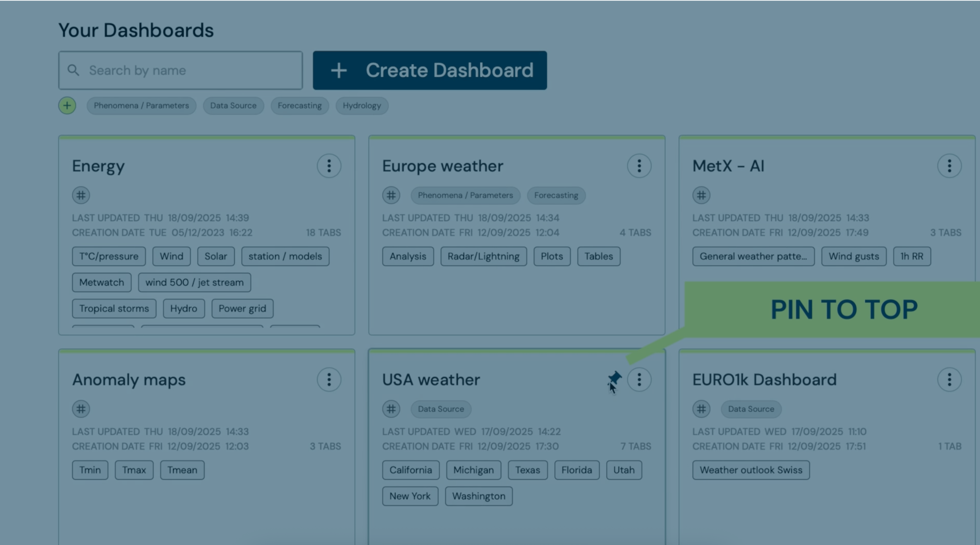Click the Create Dashboard button
The height and width of the screenshot is (545, 980).
[x=430, y=70]
